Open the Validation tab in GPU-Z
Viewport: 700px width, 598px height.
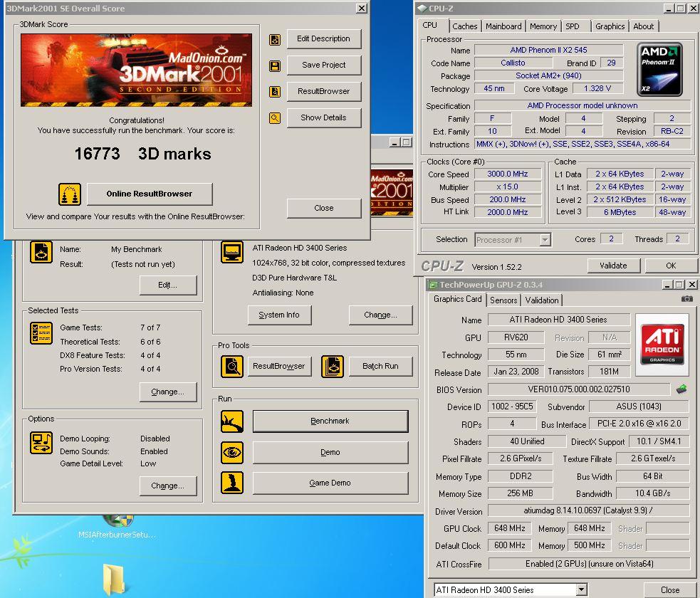(542, 300)
